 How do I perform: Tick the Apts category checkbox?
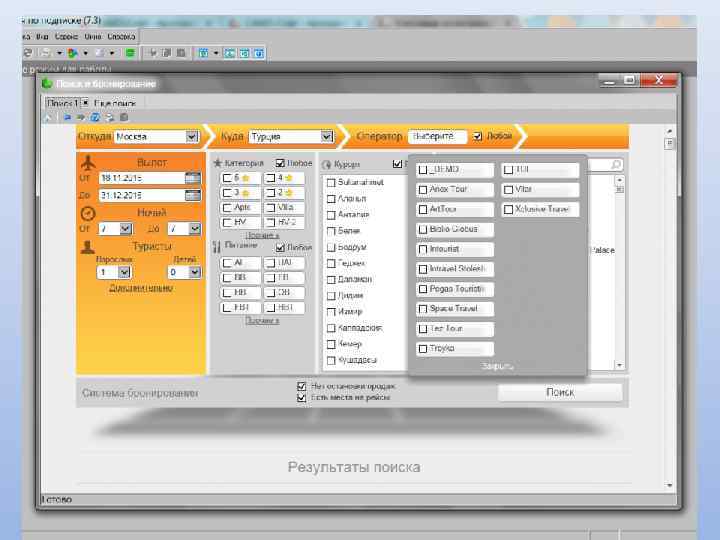point(227,208)
